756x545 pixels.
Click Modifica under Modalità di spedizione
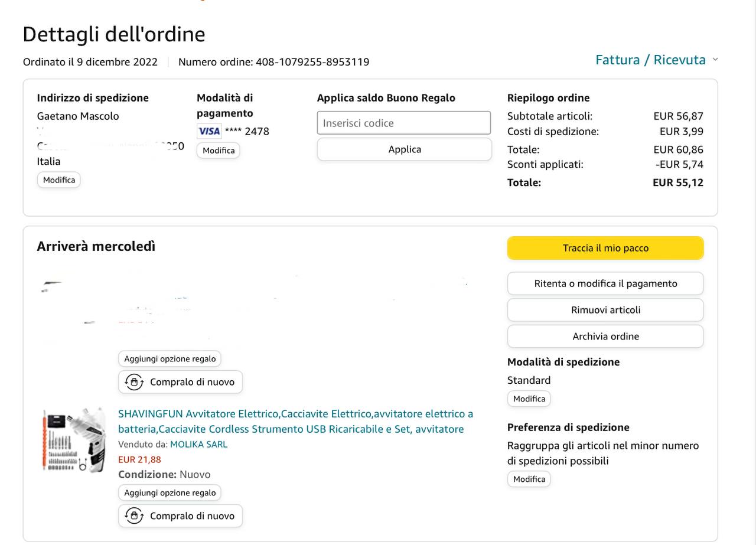[x=529, y=399]
